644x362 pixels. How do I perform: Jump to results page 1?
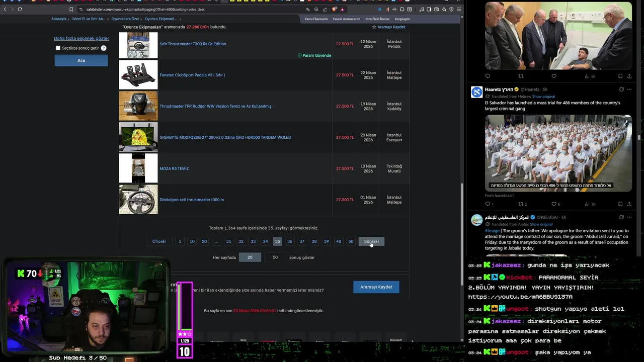pos(180,241)
